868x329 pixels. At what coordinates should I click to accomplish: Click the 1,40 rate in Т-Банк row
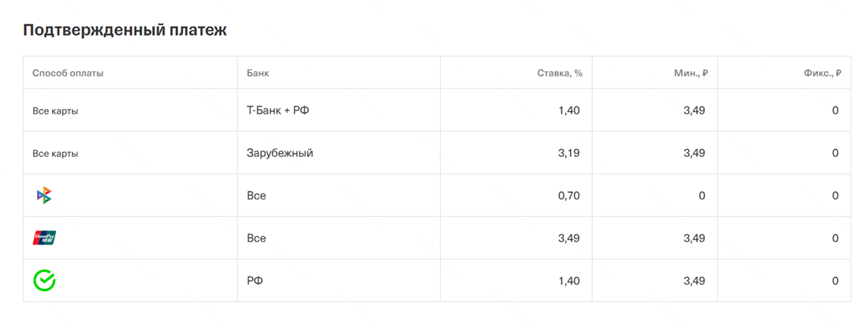coord(568,110)
